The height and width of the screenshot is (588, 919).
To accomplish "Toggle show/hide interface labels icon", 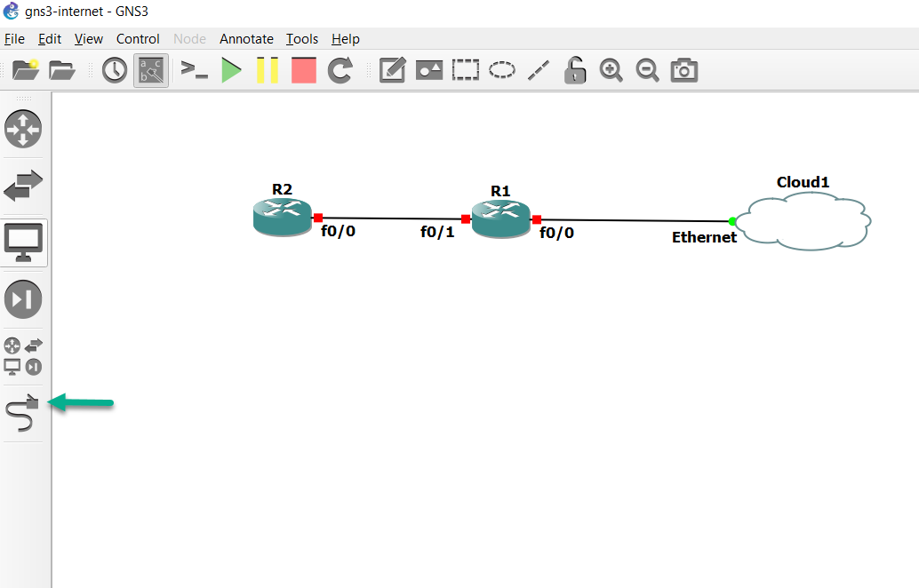I will [151, 70].
